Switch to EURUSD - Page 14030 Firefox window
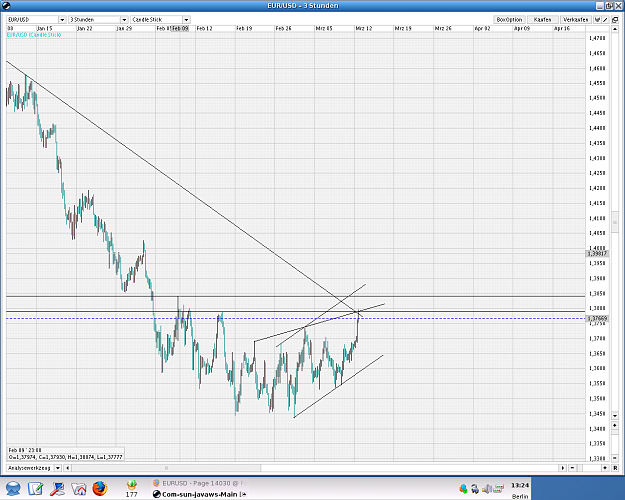The image size is (625, 500). (x=200, y=483)
